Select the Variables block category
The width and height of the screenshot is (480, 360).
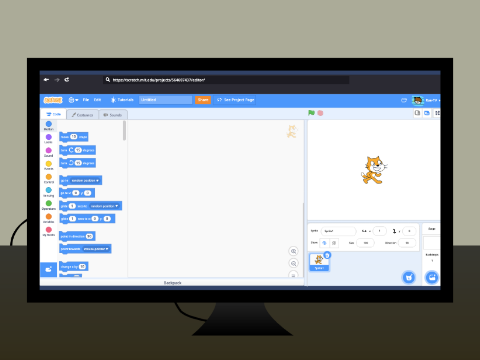(x=49, y=218)
